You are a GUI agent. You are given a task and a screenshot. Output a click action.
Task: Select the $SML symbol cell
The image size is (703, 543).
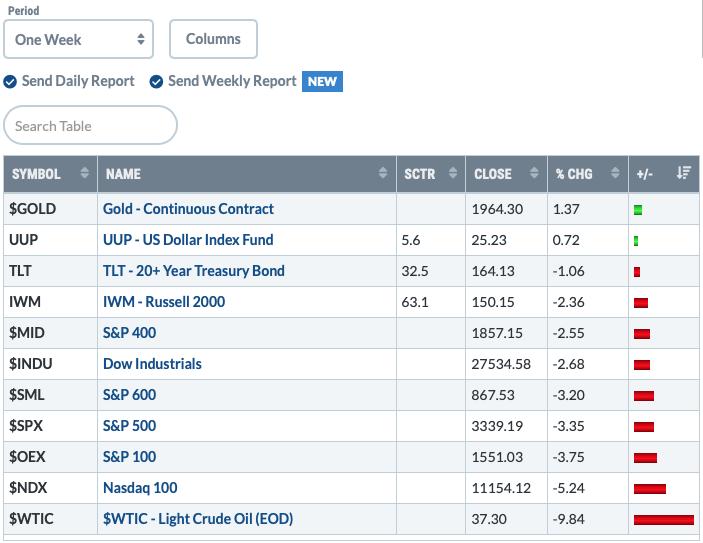pyautogui.click(x=50, y=395)
